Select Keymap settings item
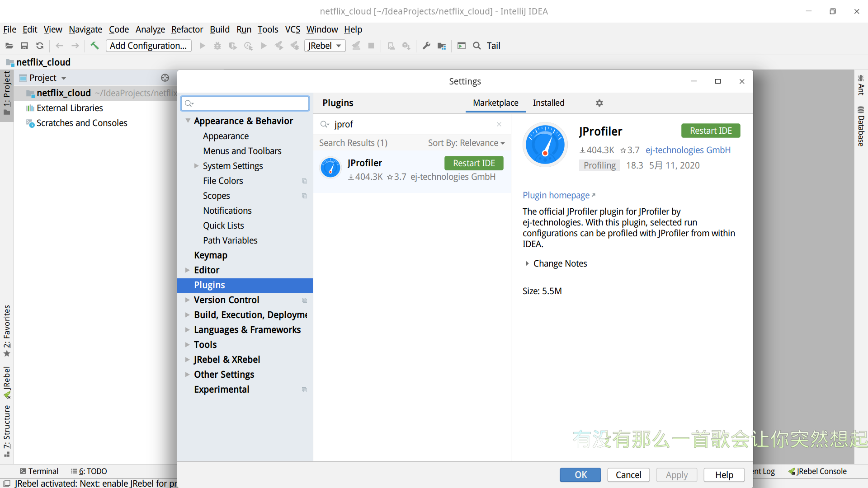Viewport: 868px width, 488px height. point(211,255)
